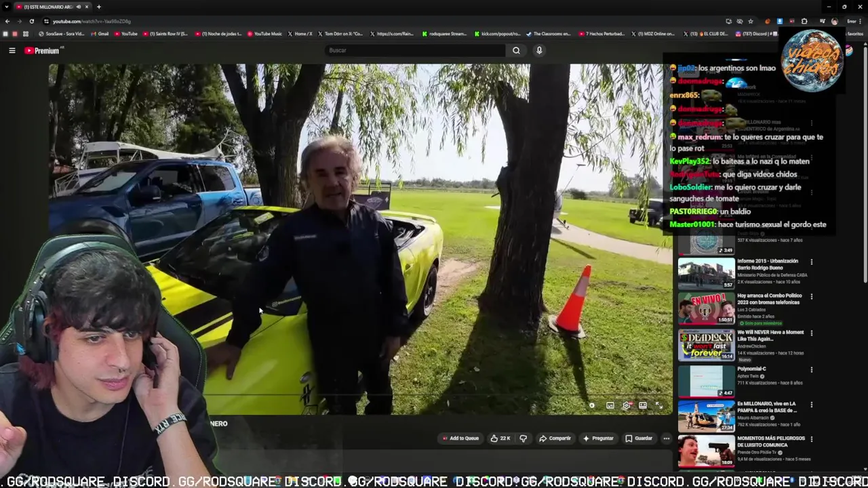
Task: Switch to theater mode
Action: 643,405
